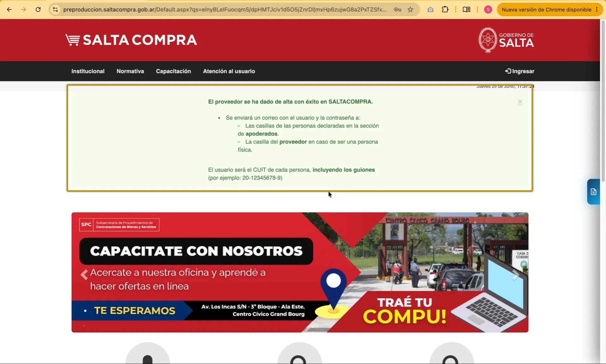
Task: Click the SPC Subsecretaría logo on banner
Action: click(119, 225)
